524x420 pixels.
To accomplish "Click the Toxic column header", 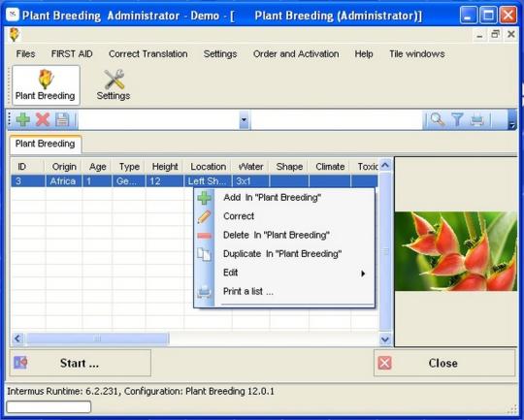I will pyautogui.click(x=365, y=167).
